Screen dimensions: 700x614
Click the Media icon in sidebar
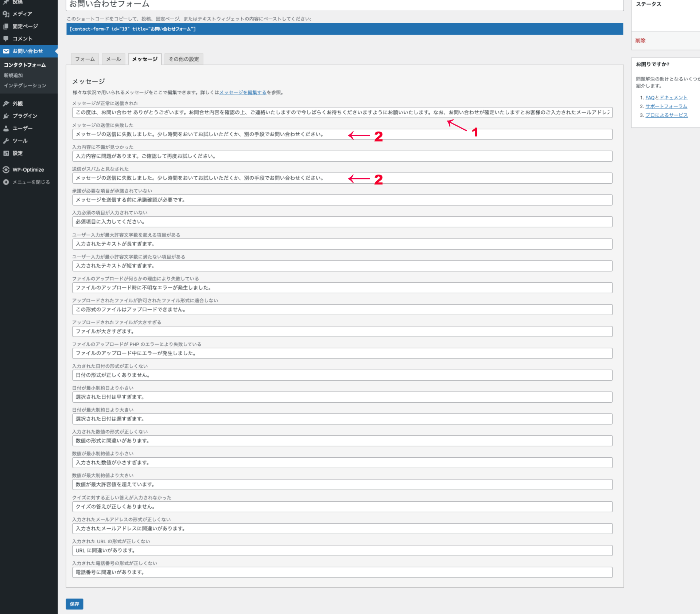click(6, 14)
